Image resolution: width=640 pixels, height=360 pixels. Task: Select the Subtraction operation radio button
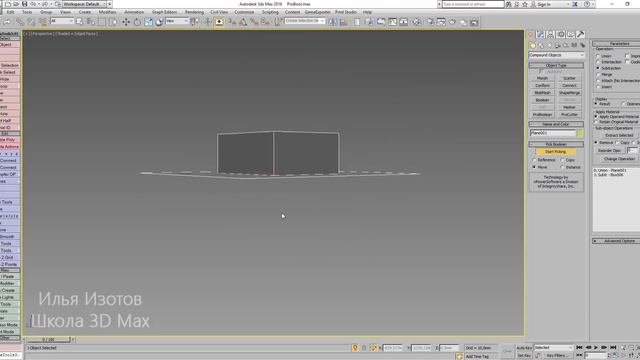point(598,68)
